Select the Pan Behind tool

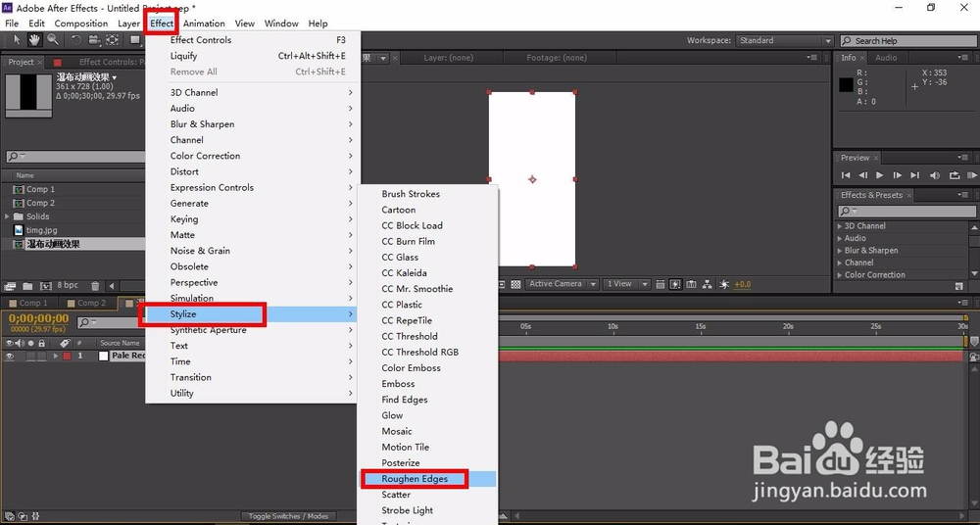click(x=112, y=40)
